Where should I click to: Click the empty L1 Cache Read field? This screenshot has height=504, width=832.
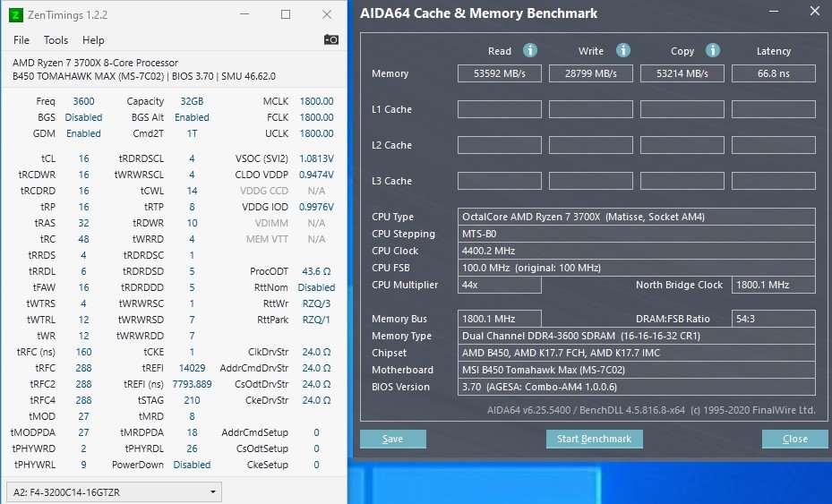500,109
